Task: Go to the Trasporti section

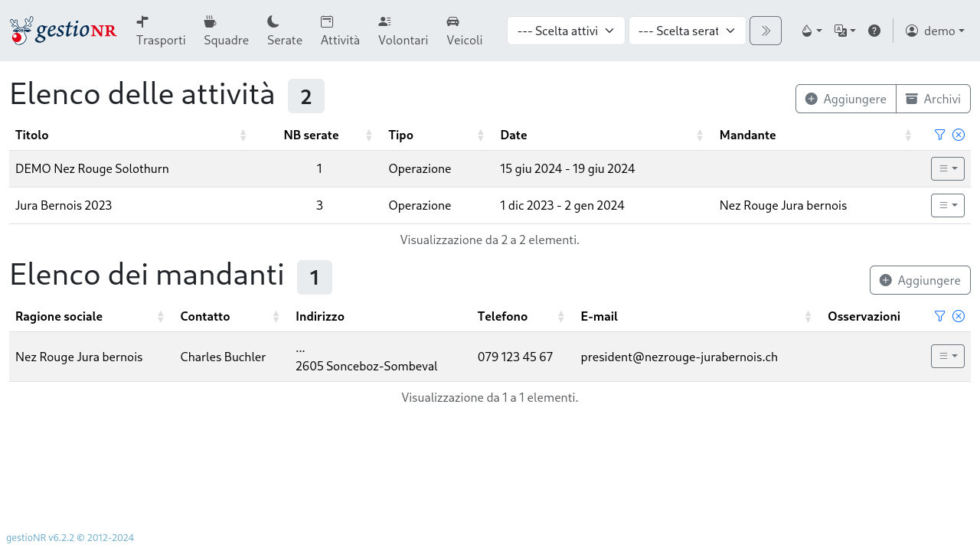Action: point(161,31)
